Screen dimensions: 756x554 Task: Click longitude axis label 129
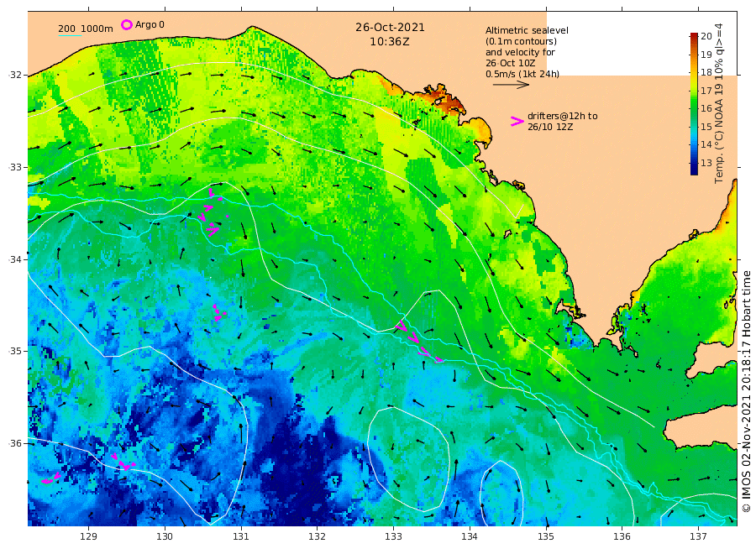pyautogui.click(x=89, y=536)
